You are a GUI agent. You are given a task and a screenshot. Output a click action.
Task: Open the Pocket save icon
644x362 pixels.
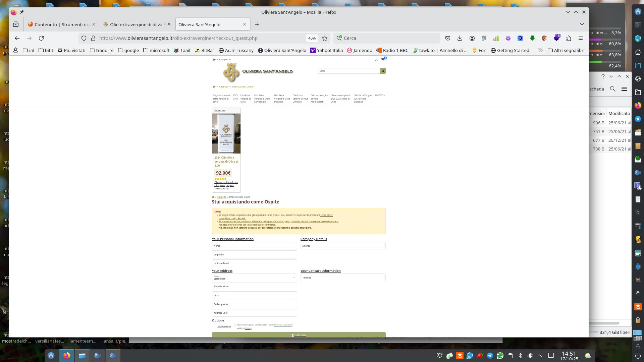point(448,38)
